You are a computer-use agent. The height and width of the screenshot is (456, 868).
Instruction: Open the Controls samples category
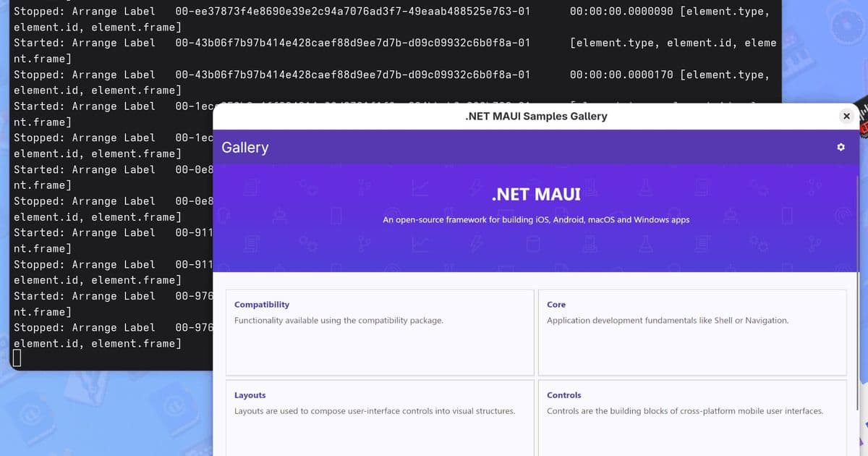click(692, 418)
